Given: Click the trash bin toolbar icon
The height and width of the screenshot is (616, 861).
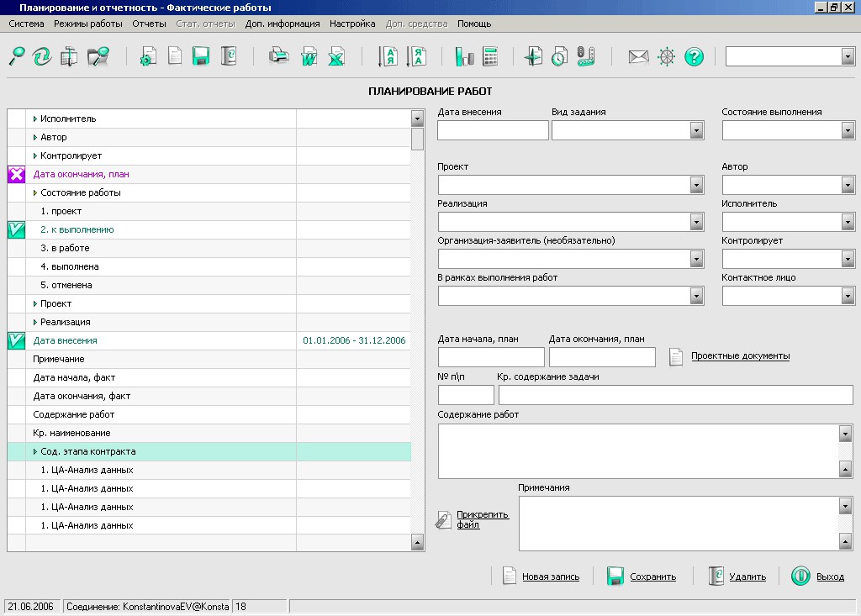Looking at the screenshot, I should click(229, 56).
